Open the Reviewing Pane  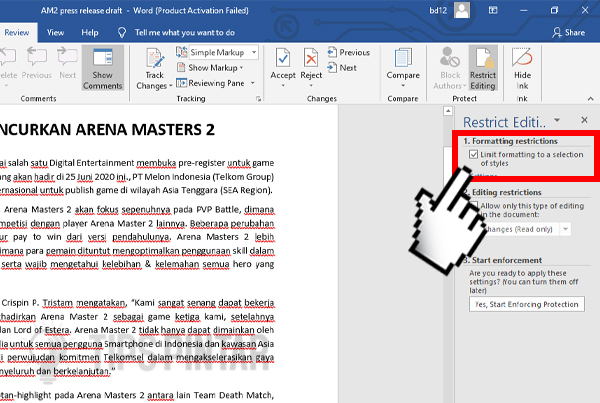[x=211, y=83]
